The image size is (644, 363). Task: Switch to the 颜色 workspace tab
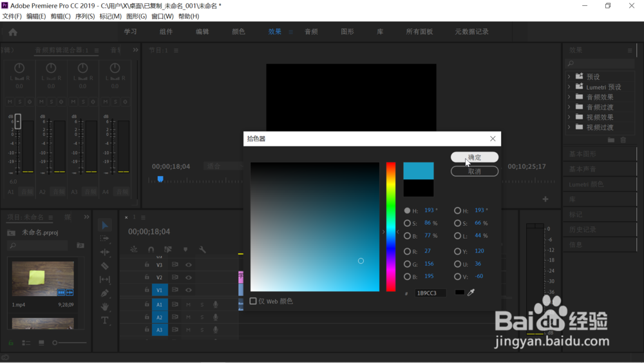[239, 32]
